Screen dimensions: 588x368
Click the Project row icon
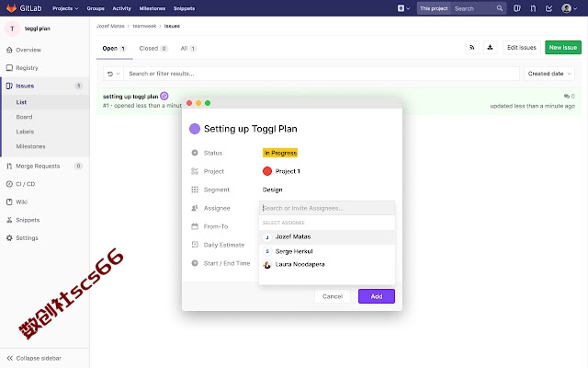tap(195, 171)
